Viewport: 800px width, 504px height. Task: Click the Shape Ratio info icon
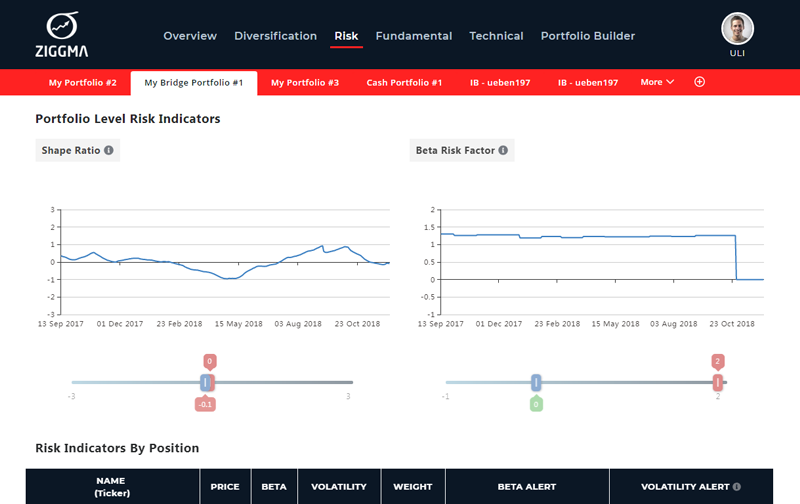pos(109,151)
